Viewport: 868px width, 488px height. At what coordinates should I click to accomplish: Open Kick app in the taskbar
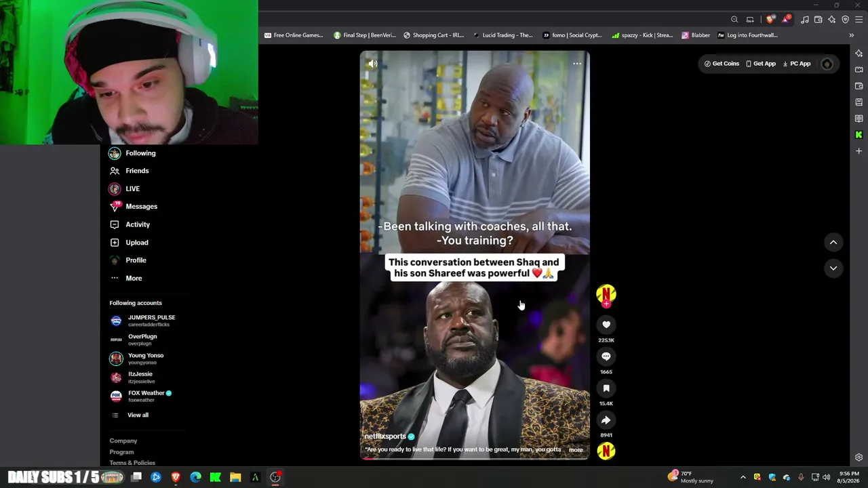pos(216,477)
